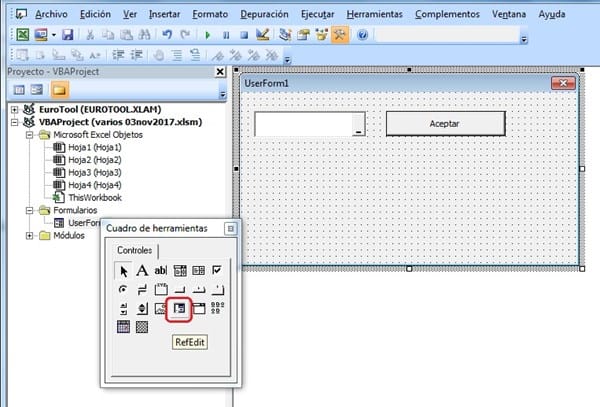This screenshot has width=600, height=407.
Task: Open the Insert UserForm dropdown arrow
Action: (x=54, y=35)
